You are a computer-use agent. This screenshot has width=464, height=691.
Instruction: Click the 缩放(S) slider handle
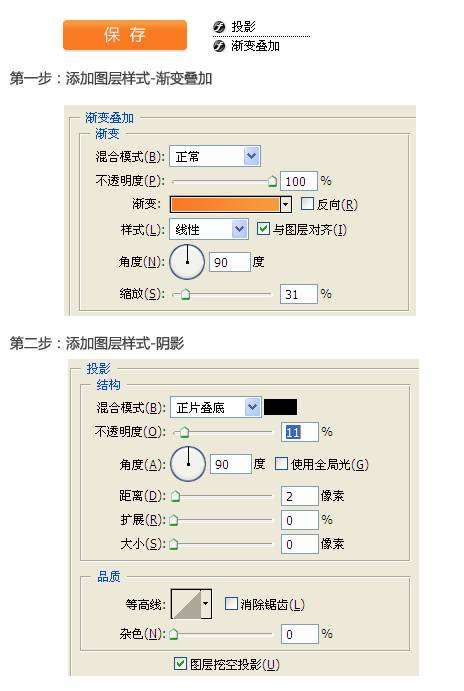point(186,294)
